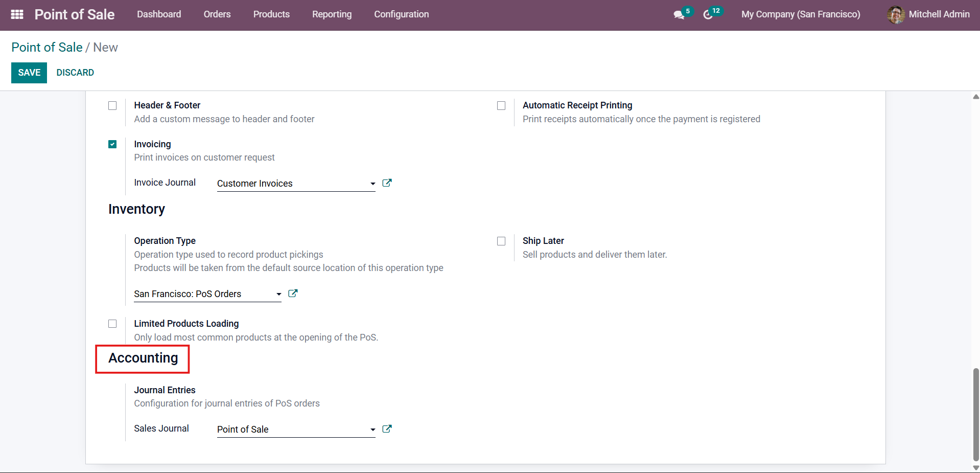Click Mitchell Admin user avatar
The height and width of the screenshot is (473, 980).
(x=896, y=14)
